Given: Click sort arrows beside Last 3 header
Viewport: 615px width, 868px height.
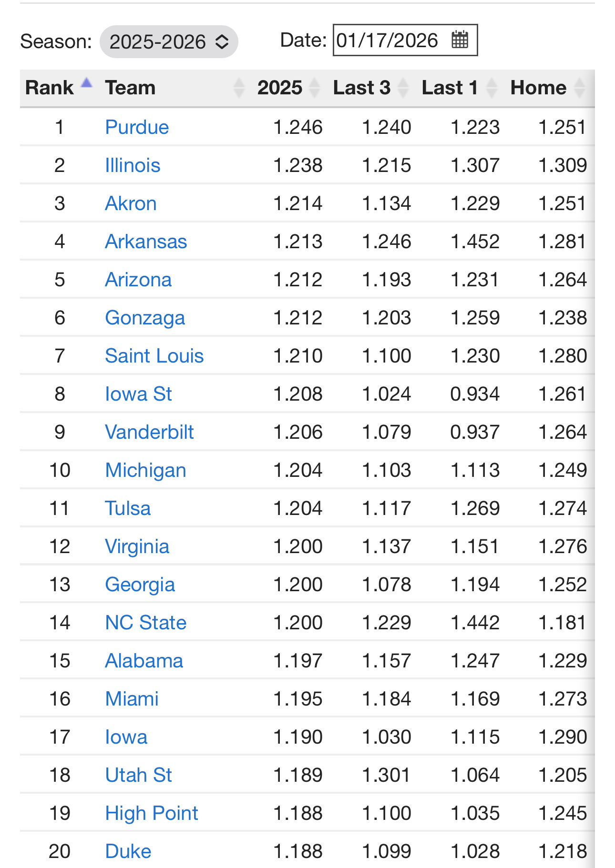Looking at the screenshot, I should tap(403, 88).
